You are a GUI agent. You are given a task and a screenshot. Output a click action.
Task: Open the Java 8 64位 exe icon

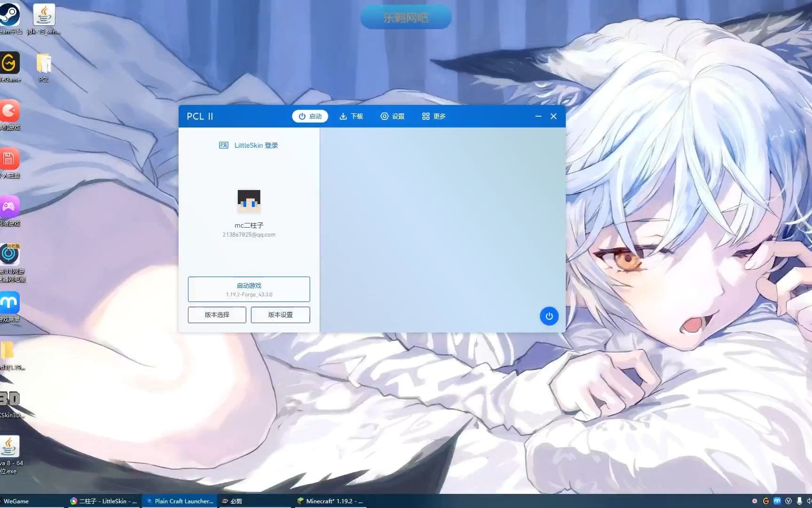(x=9, y=454)
